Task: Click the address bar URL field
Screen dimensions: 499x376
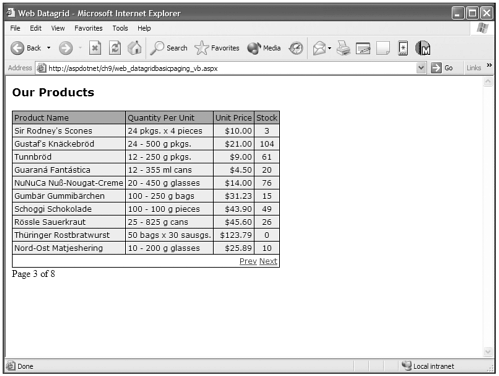Action: (232, 68)
